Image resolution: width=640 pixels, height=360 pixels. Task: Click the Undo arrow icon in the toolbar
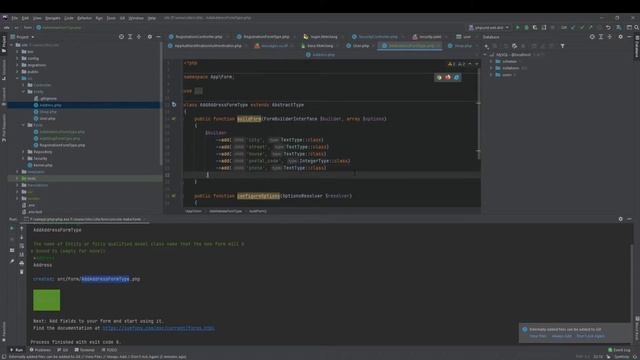pos(608,27)
